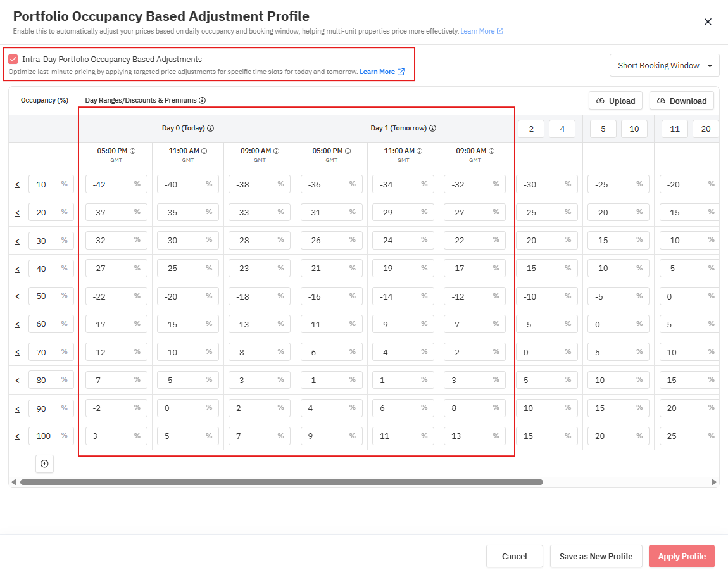Click Apply Profile button
Screen dimensions: 728x575
tap(681, 556)
